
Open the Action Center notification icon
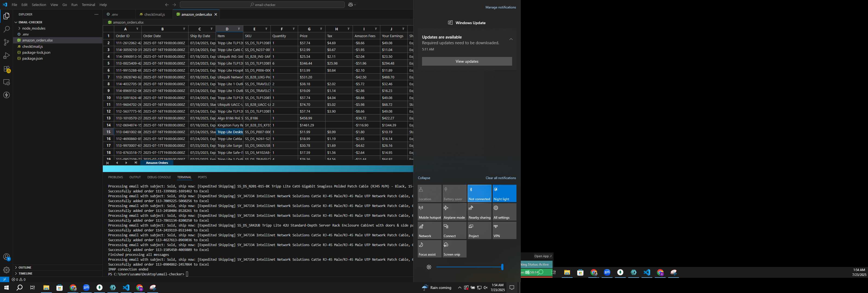[512, 288]
